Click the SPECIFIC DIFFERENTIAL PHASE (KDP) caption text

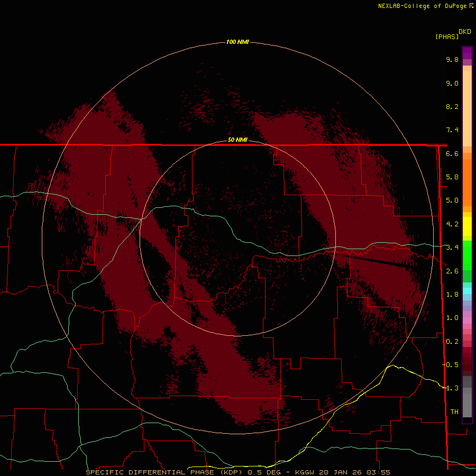165,472
